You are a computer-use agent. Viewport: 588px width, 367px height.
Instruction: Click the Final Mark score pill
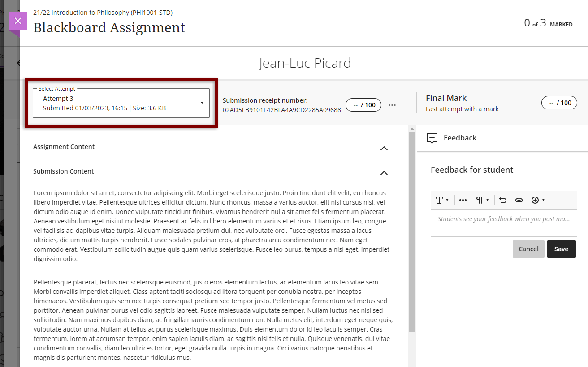(559, 102)
